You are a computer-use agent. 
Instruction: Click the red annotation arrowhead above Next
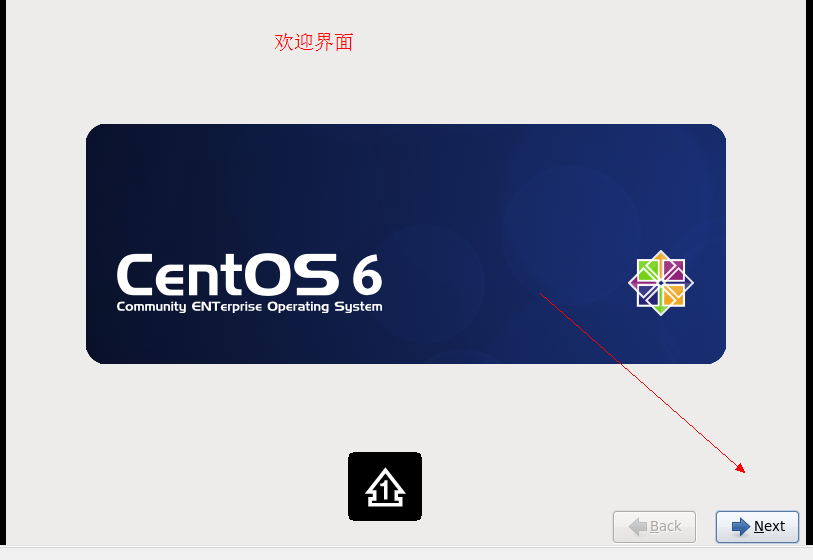click(x=741, y=468)
